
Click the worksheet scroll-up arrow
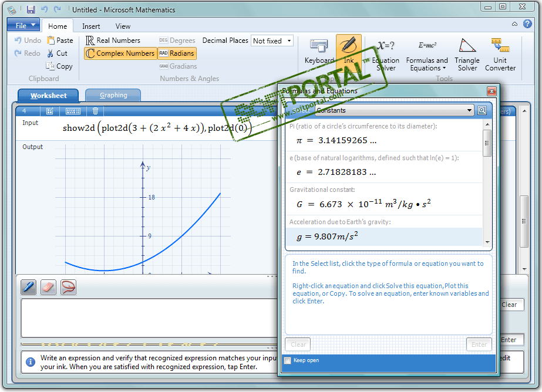click(524, 111)
